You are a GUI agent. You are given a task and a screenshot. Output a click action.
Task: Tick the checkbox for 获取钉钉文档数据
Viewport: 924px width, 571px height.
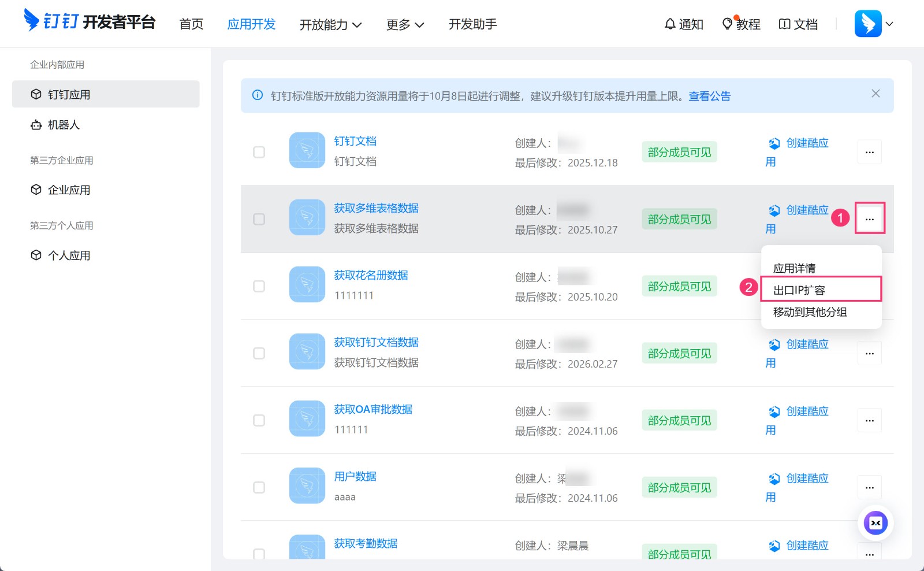259,353
